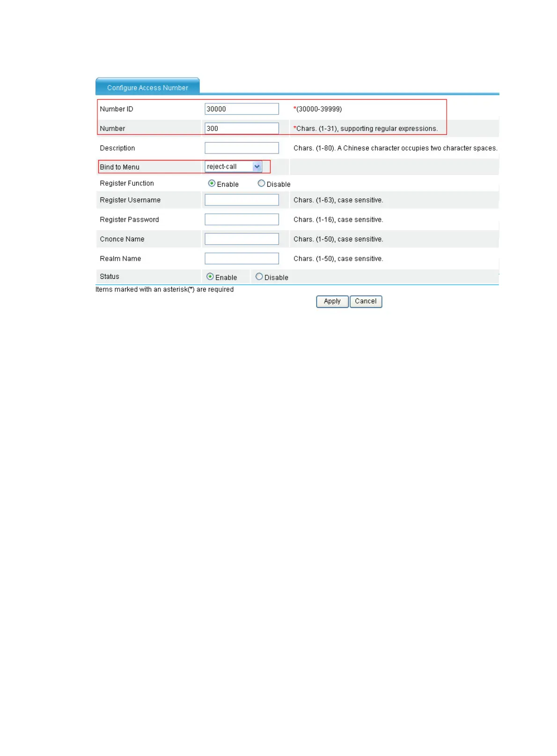Select Disable for Register Function
The image size is (557, 756).
pos(261,183)
